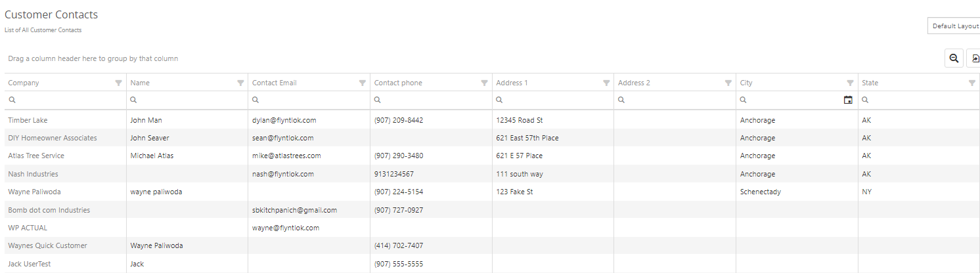Open the Address 2 column filter icon
The height and width of the screenshot is (273, 980).
pyautogui.click(x=728, y=83)
